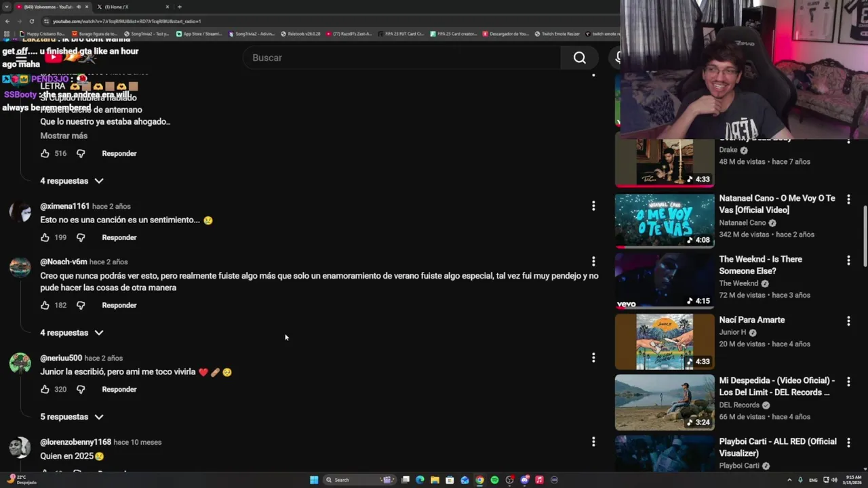The width and height of the screenshot is (868, 488).
Task: Open the Happy Cristiano Ro... bookmark
Action: (x=42, y=33)
